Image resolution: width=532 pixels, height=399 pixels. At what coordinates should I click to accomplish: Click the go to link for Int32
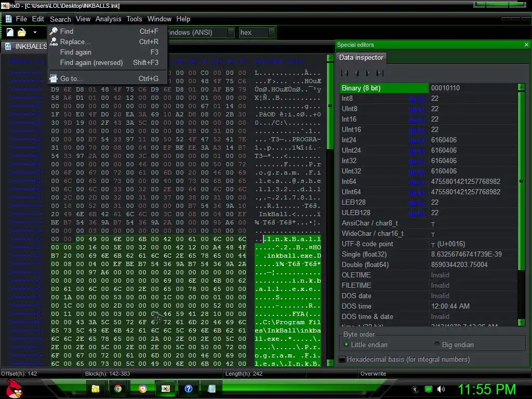417,161
